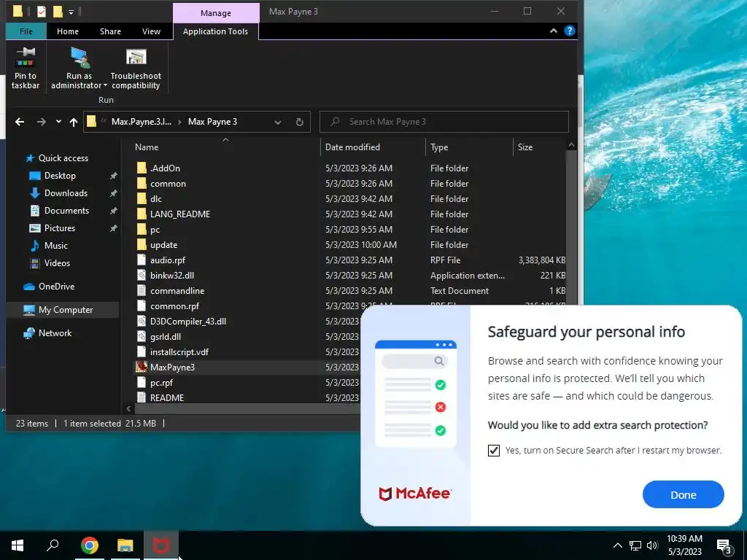Select the LANG_README folder
Viewport: 747px width, 560px height.
click(180, 214)
